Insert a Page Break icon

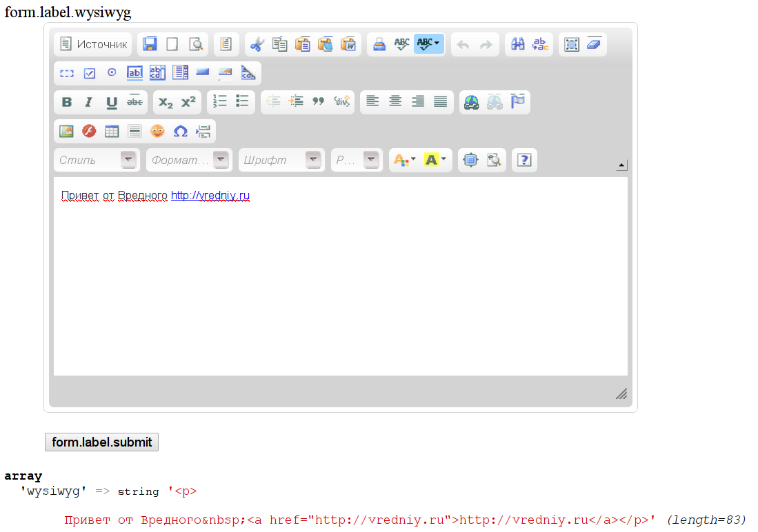point(203,131)
